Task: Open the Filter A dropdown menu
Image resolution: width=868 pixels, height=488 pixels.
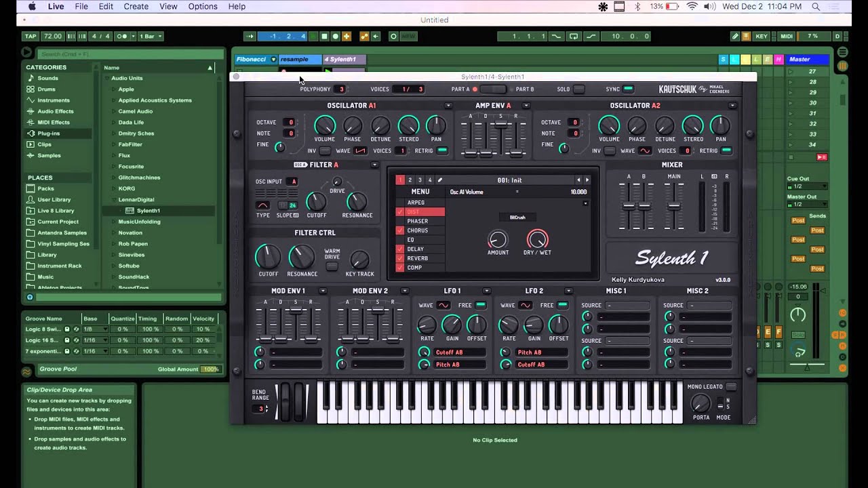Action: [x=374, y=165]
